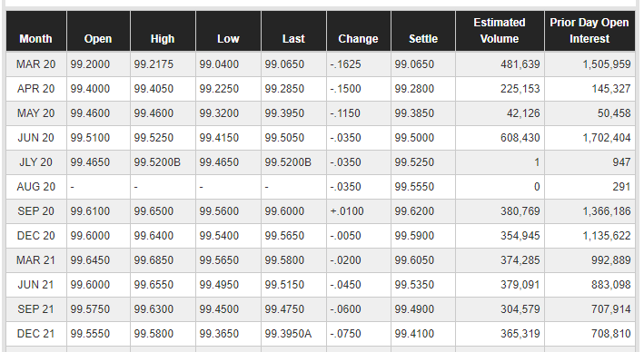This screenshot has height=352, width=644.
Task: Click MAR 20 open price 99.2000
Action: [90, 64]
